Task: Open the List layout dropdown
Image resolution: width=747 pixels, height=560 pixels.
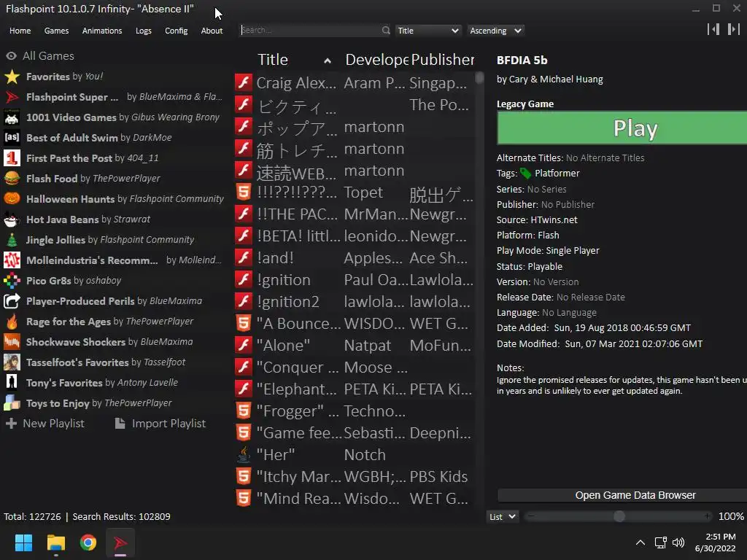Action: [502, 517]
